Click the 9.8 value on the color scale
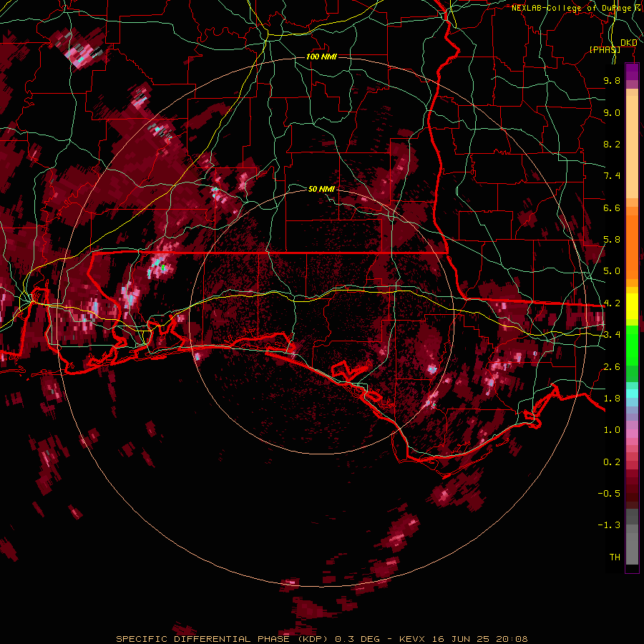Screen dimensions: 644x644 point(612,80)
